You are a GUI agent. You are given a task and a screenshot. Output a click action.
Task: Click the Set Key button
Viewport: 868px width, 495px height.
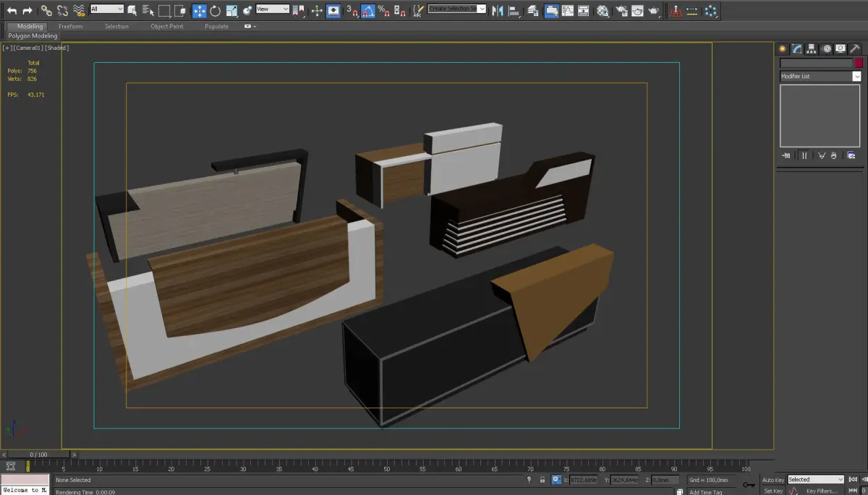click(773, 491)
